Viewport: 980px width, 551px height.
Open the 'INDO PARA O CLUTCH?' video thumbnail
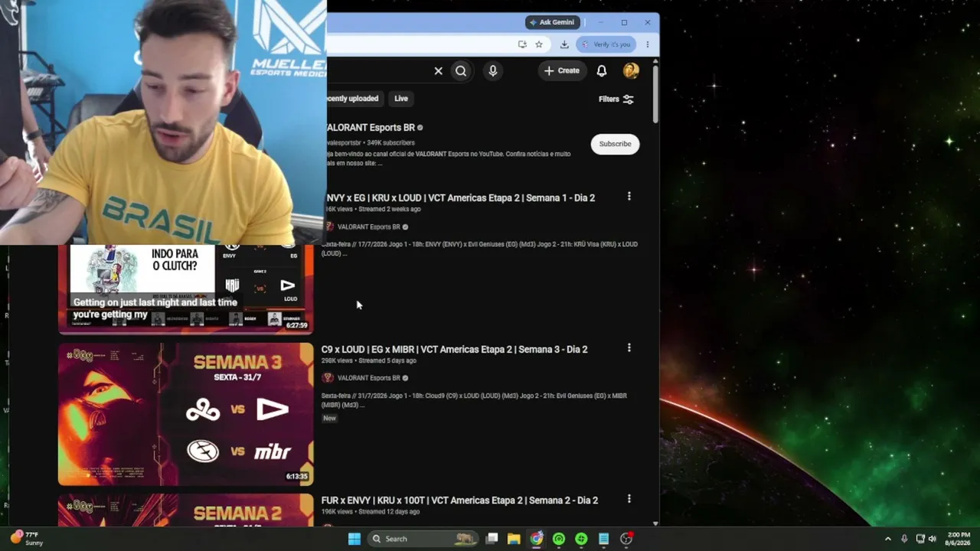(186, 289)
